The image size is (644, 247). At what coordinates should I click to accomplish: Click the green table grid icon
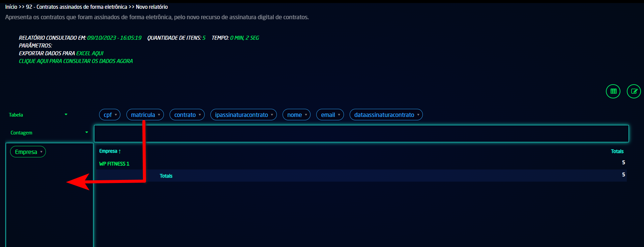[x=613, y=91]
